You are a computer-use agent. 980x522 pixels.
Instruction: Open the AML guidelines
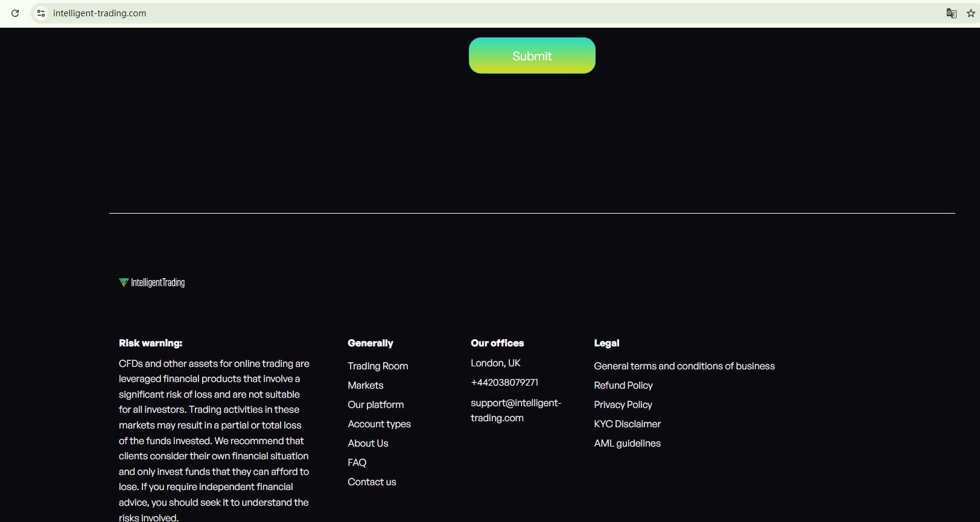(627, 443)
